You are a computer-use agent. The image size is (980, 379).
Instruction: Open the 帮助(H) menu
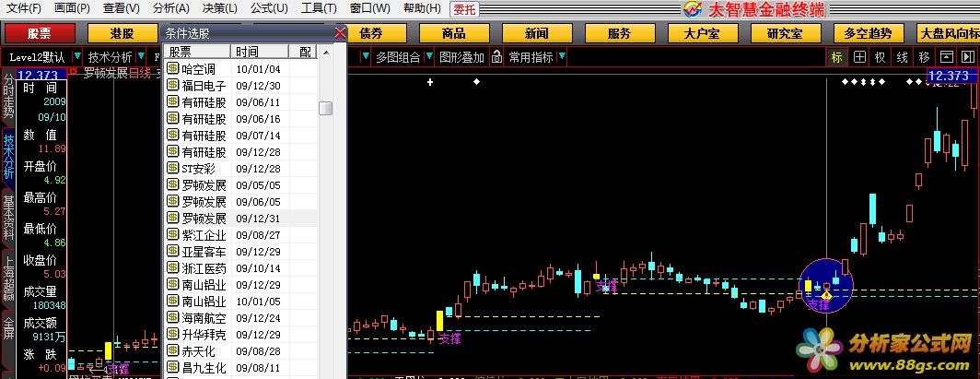click(422, 8)
